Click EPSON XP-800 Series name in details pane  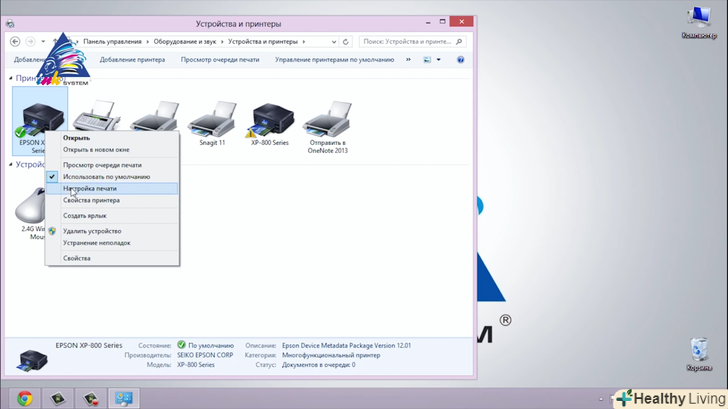pos(89,345)
